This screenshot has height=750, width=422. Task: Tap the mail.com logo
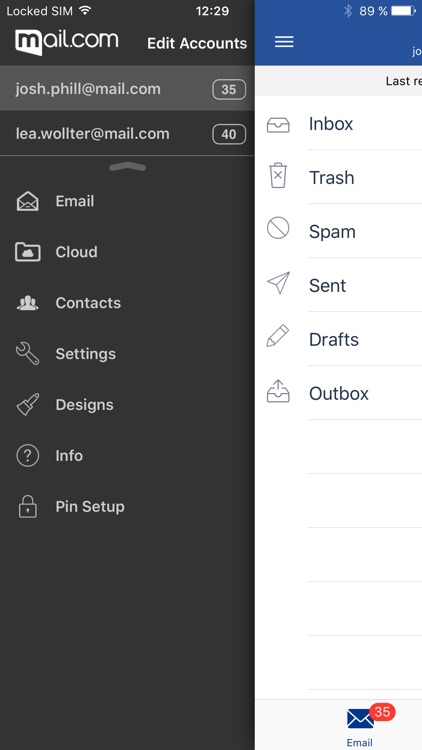[x=67, y=42]
